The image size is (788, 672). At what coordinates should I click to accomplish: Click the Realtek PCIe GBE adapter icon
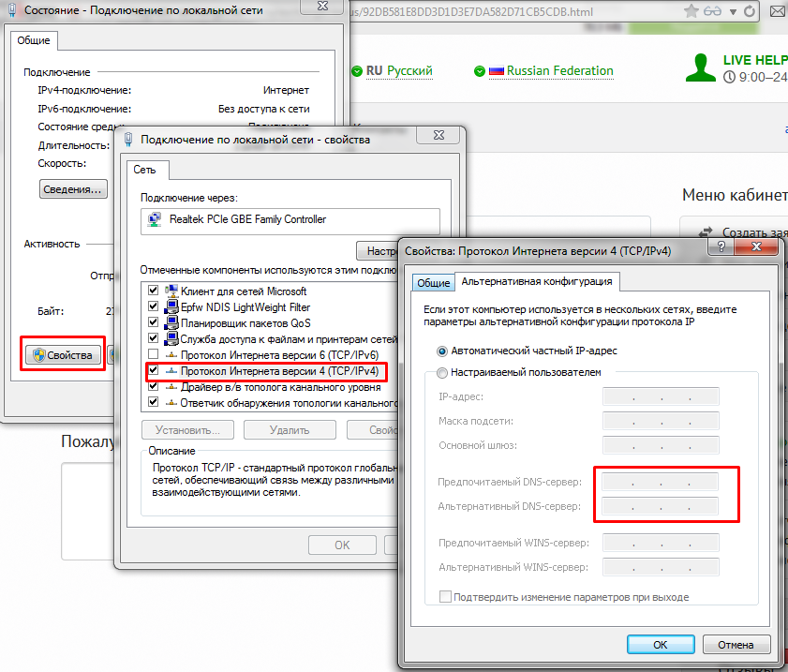click(155, 219)
